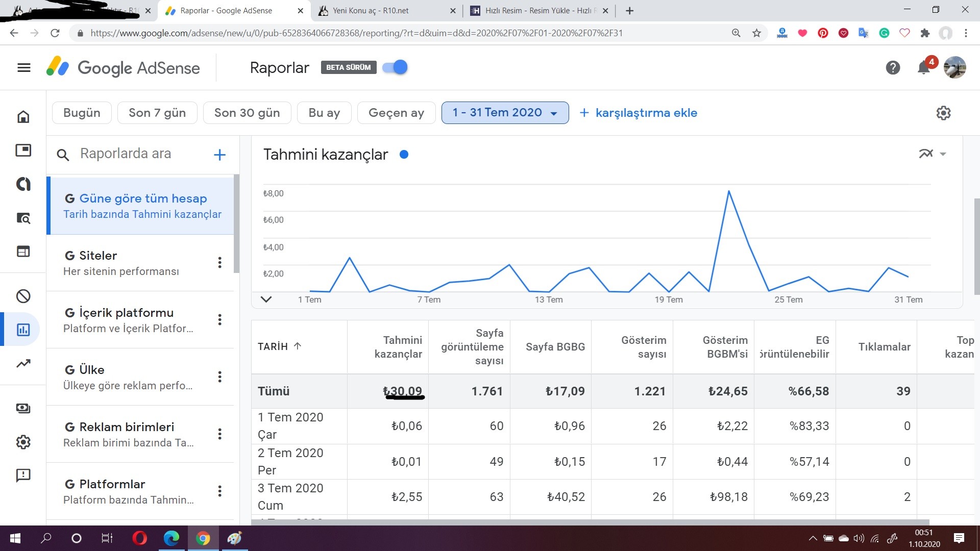Viewport: 980px width, 551px height.
Task: Select the Son 7 gün date range
Action: (157, 113)
